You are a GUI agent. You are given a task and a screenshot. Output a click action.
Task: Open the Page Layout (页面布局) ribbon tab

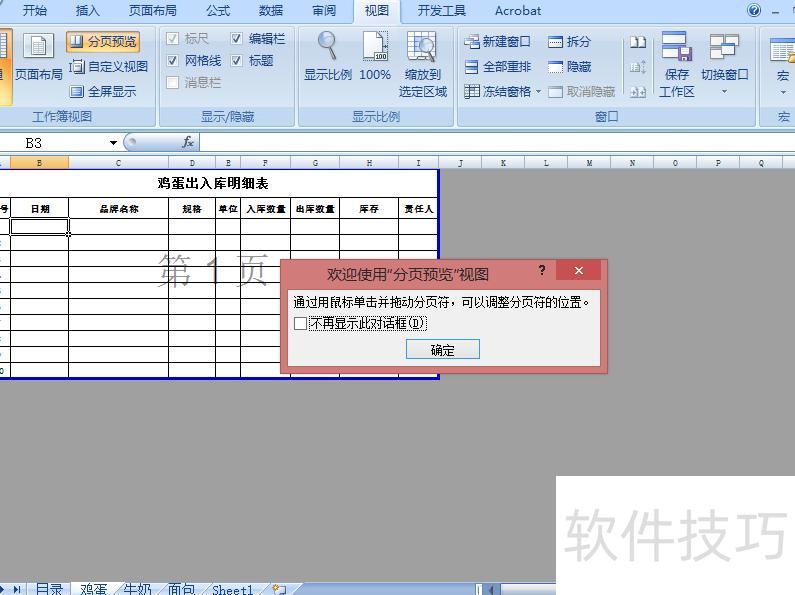(x=153, y=11)
